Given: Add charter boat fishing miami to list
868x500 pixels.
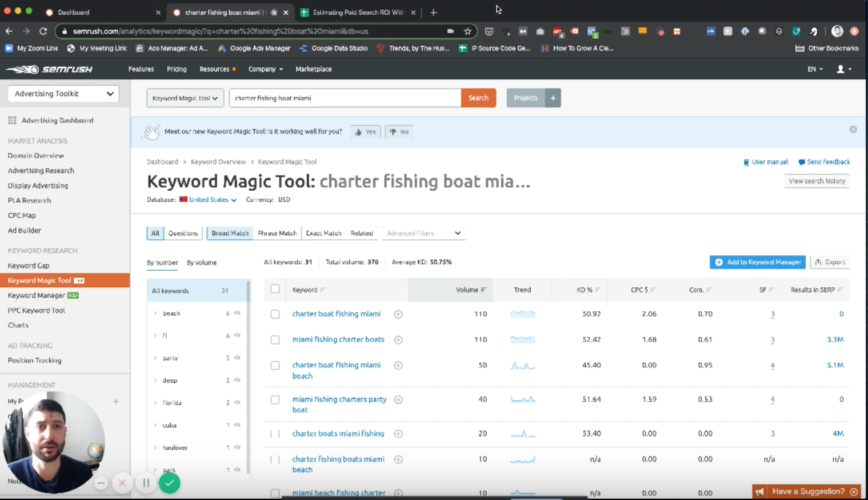Looking at the screenshot, I should coord(398,314).
